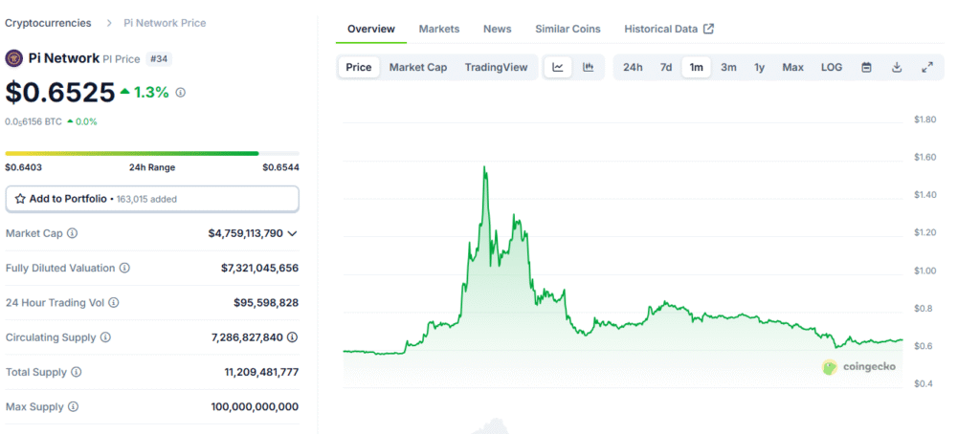
Task: Open the Similar Coins tab
Action: tap(568, 29)
